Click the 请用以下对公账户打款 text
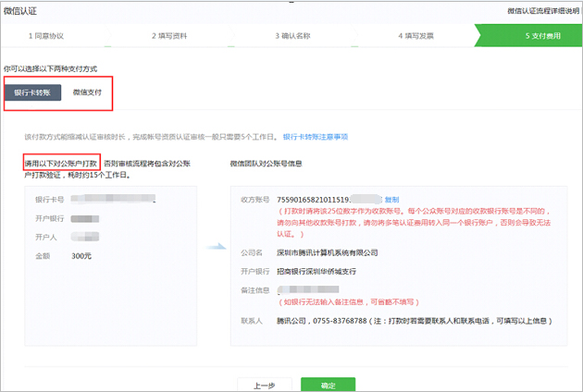 click(x=61, y=164)
